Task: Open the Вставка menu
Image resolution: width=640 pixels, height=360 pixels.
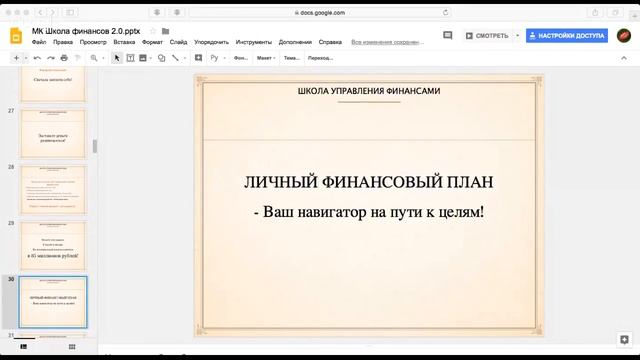Action: (x=124, y=42)
